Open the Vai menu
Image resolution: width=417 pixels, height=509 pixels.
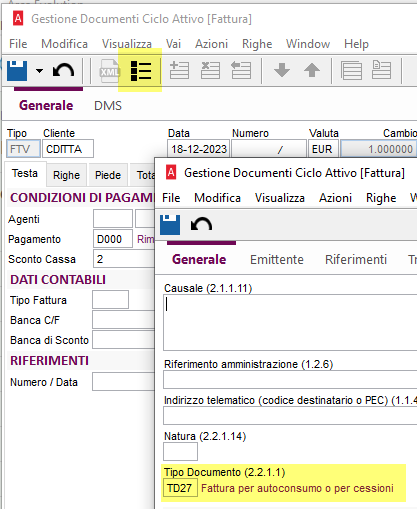click(x=173, y=44)
